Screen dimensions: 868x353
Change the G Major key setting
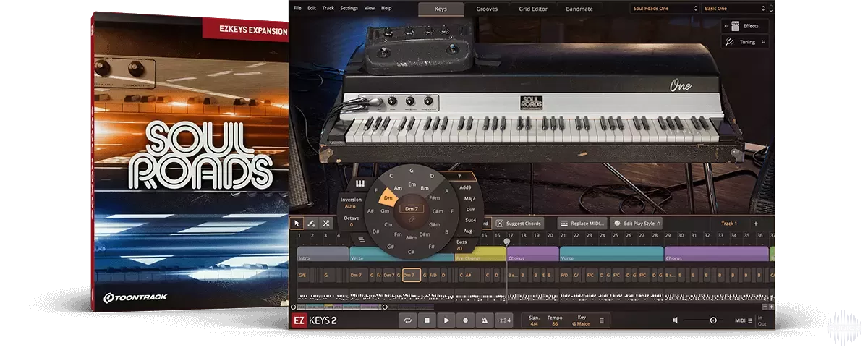tap(580, 323)
